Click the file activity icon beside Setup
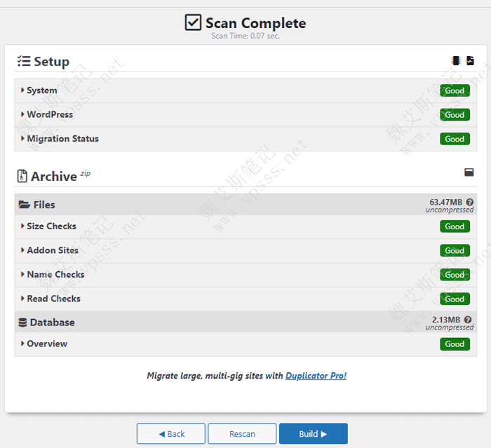This screenshot has height=448, width=491. (470, 61)
